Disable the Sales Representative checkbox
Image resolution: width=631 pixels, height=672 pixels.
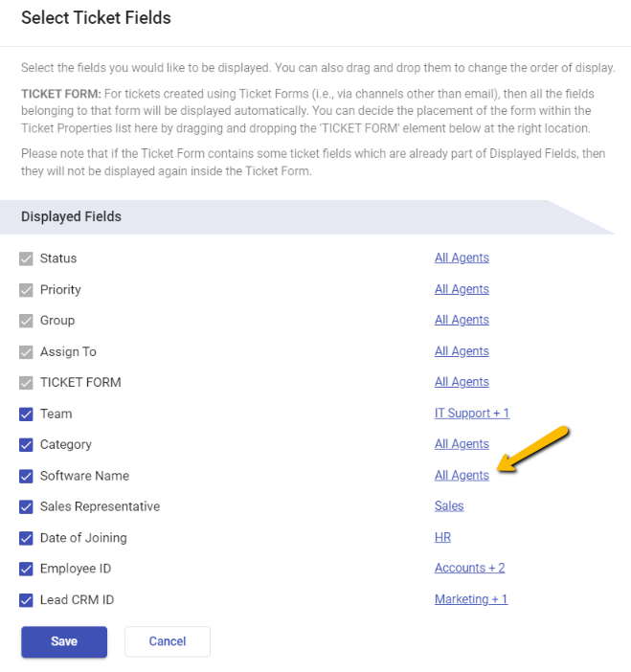[x=26, y=507]
